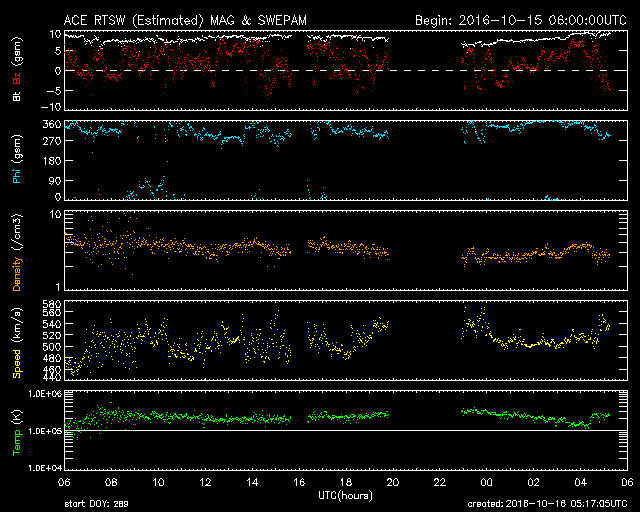
Task: Select the 04 hour tick label
Action: pyautogui.click(x=580, y=482)
